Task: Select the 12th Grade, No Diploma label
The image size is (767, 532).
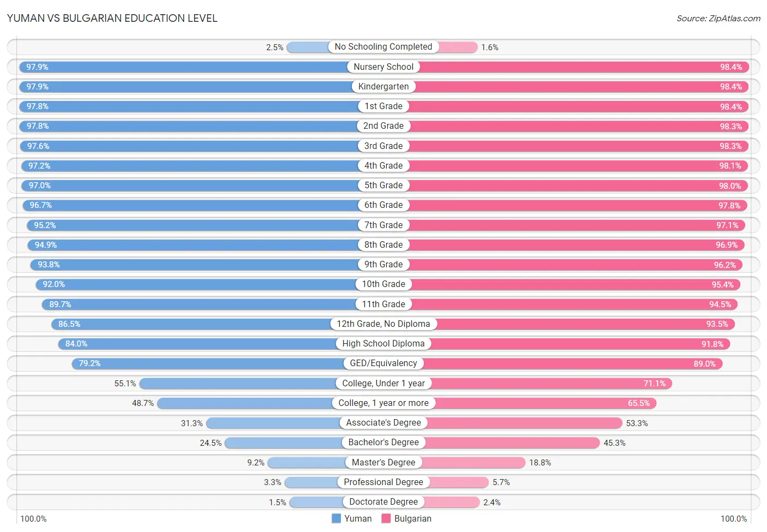Action: tap(383, 324)
